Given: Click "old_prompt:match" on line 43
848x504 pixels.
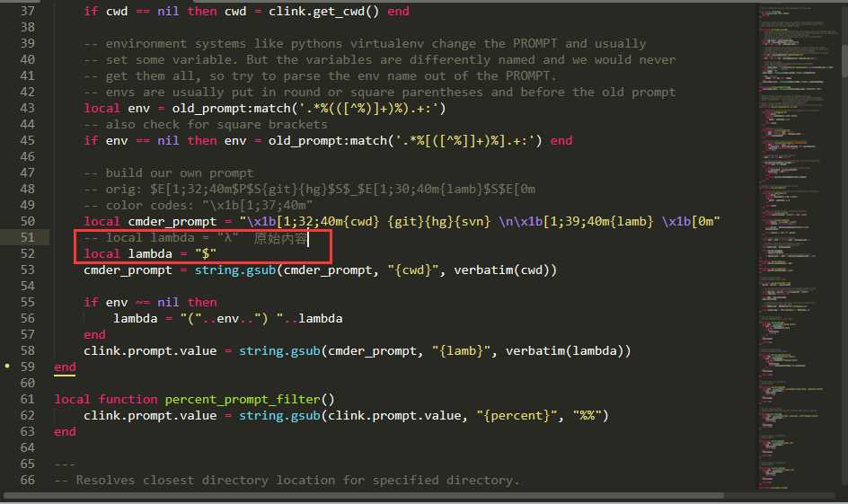Looking at the screenshot, I should 232,108.
